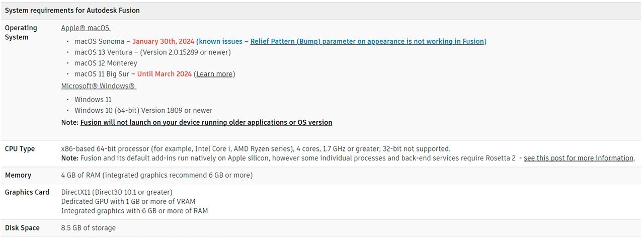Click the Graphics Card row label
644x238 pixels.
(x=27, y=192)
